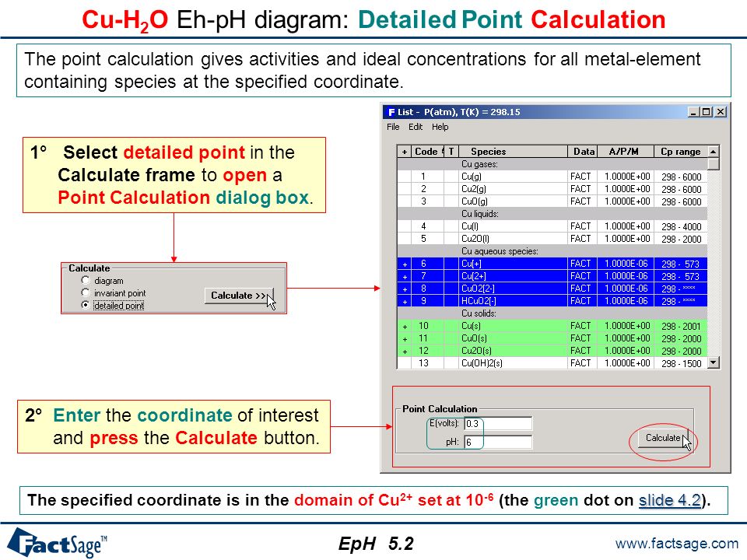747x560 pixels.
Task: Toggle the + mark for HCuO2[-] row
Action: (x=405, y=301)
